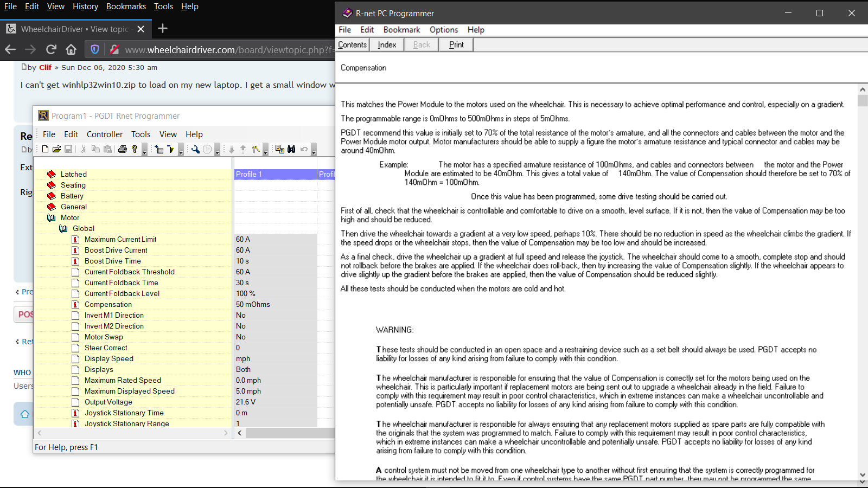Open the Controller menu in PGDT Programmer
This screenshot has width=868, height=488.
tap(104, 134)
